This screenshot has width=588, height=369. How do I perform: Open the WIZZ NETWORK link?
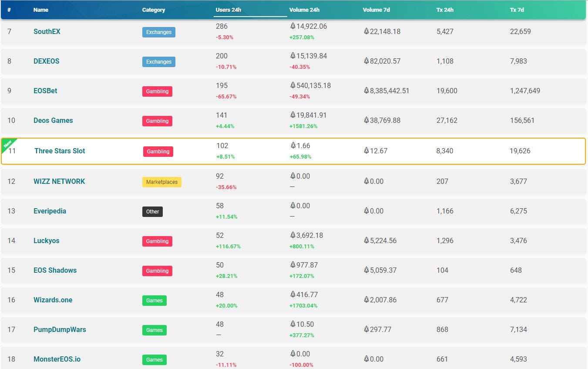[x=59, y=181]
